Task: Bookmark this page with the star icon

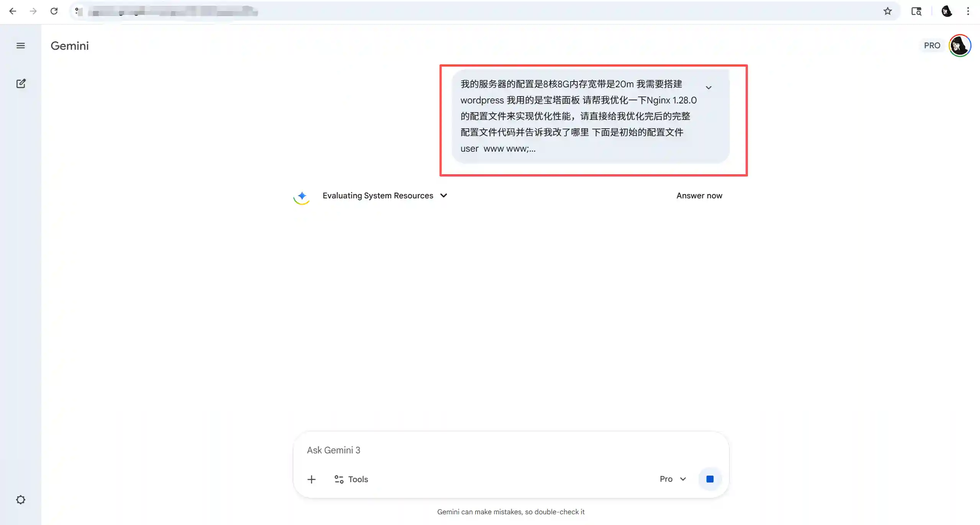Action: tap(888, 11)
